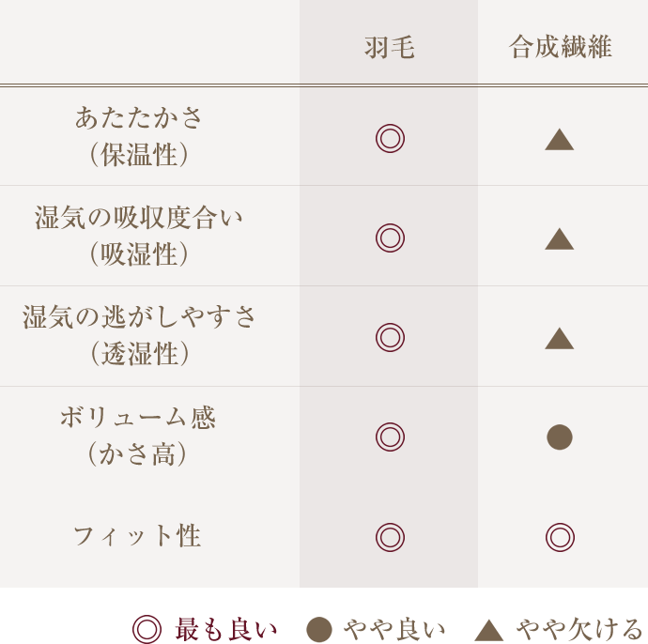Click the triangle for 合成繊維 吸湿性

(x=559, y=239)
